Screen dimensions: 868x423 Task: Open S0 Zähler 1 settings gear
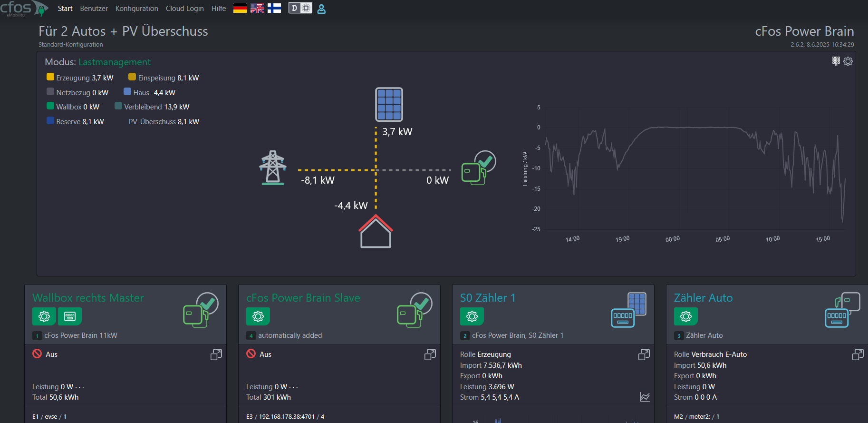(472, 316)
